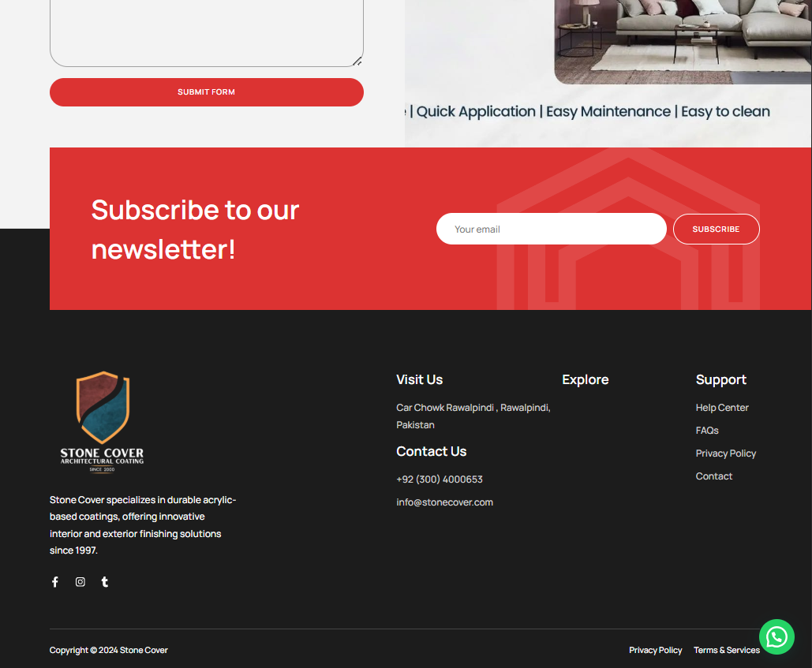
Task: Open the Tumblr social link
Action: click(x=105, y=582)
